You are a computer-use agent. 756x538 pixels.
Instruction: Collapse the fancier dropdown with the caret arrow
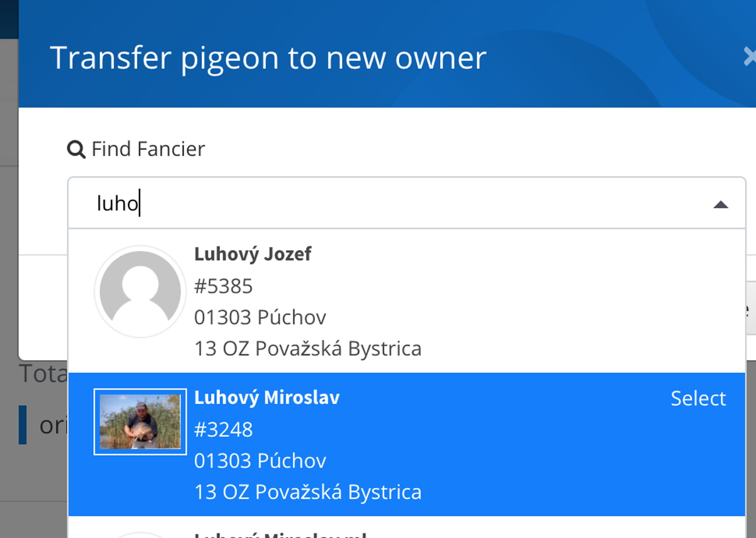[x=721, y=204]
